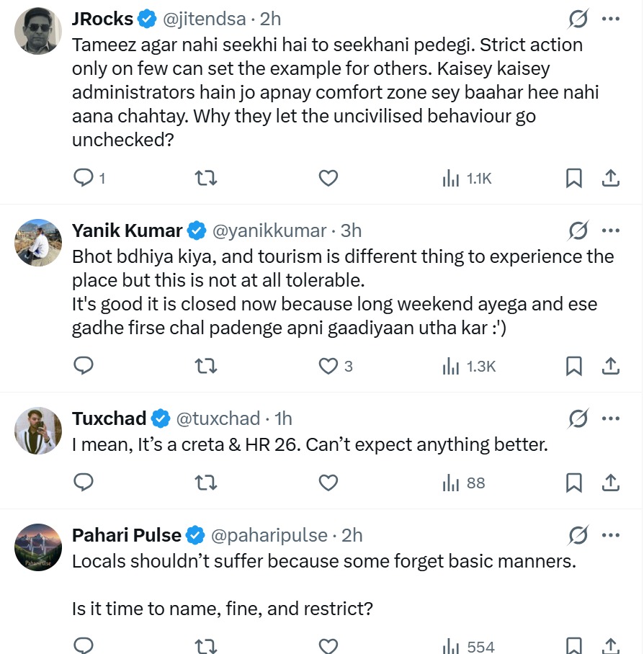Repost Tuxchad's tweet

pos(206,483)
